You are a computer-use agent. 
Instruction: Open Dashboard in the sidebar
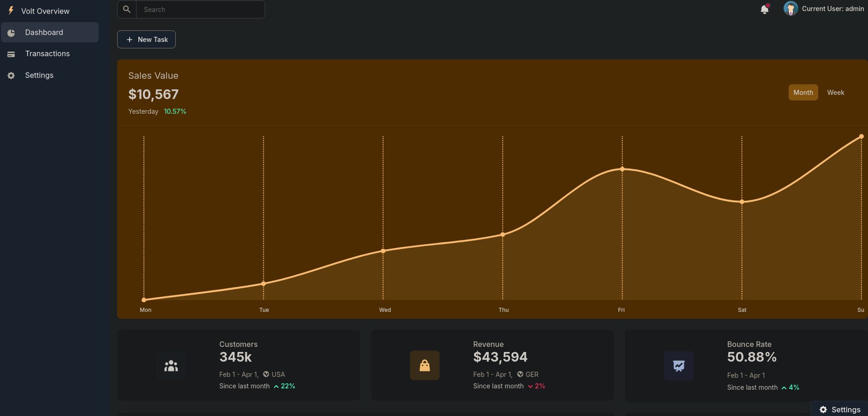click(50, 32)
